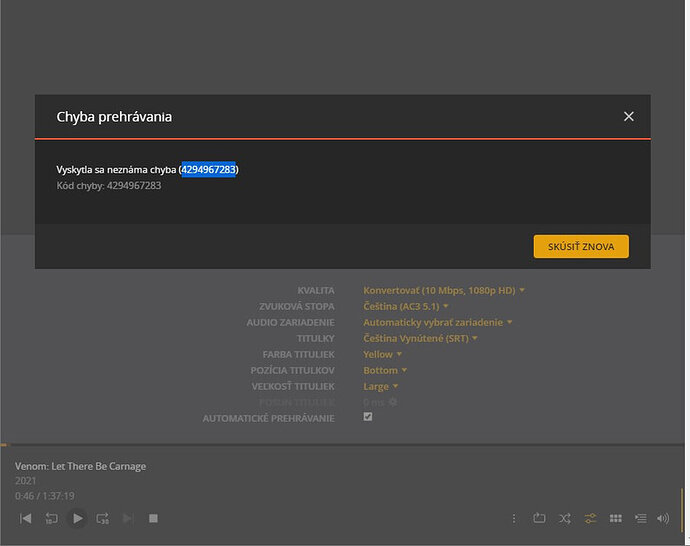Click the rewind 10 seconds icon
The width and height of the screenshot is (690, 546).
[51, 518]
